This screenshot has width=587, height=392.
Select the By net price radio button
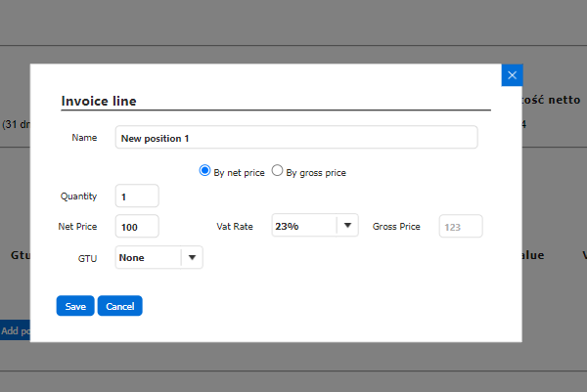[205, 171]
